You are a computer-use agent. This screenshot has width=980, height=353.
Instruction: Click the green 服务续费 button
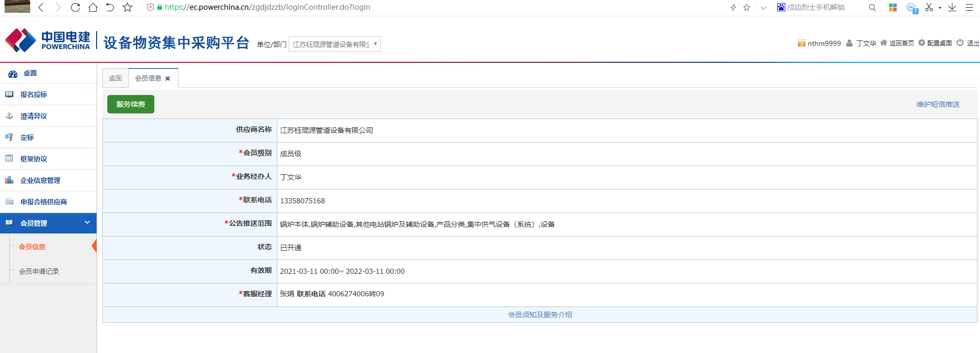131,104
